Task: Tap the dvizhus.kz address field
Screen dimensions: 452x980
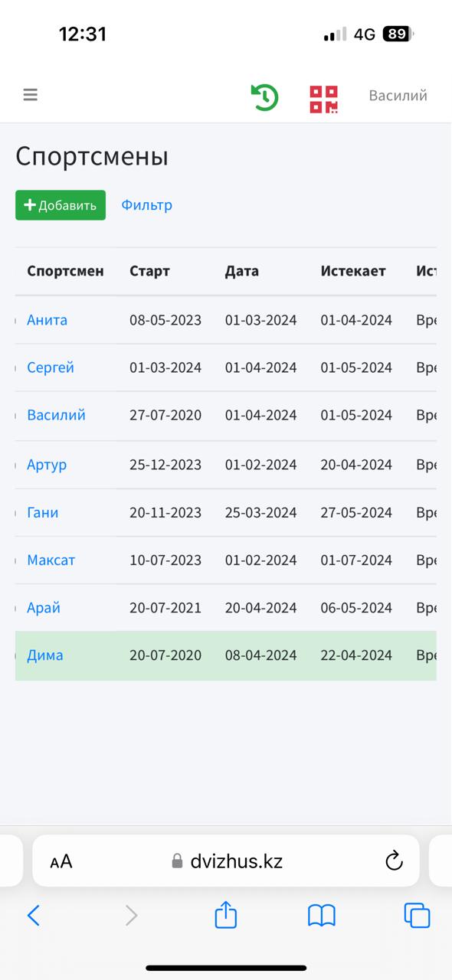Action: (226, 861)
